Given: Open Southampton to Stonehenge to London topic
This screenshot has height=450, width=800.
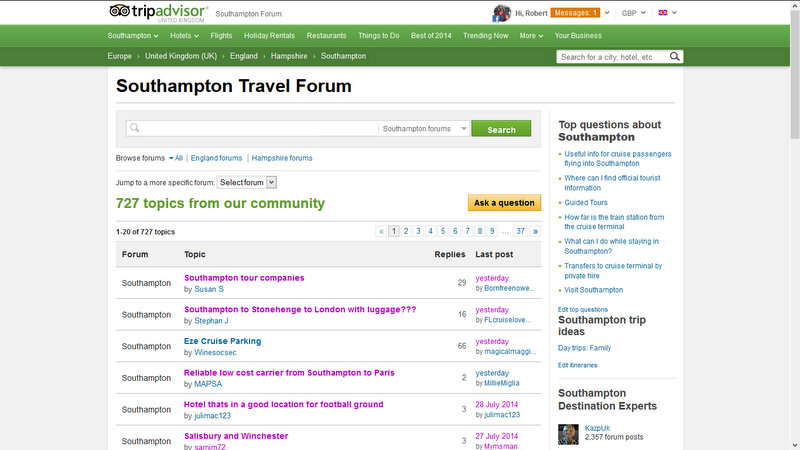Looking at the screenshot, I should pyautogui.click(x=300, y=310).
